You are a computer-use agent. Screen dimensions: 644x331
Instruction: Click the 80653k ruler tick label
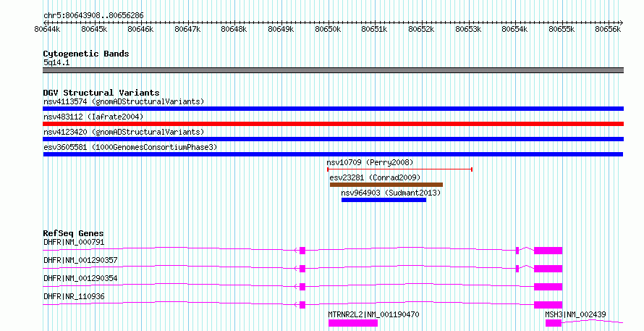coord(469,29)
